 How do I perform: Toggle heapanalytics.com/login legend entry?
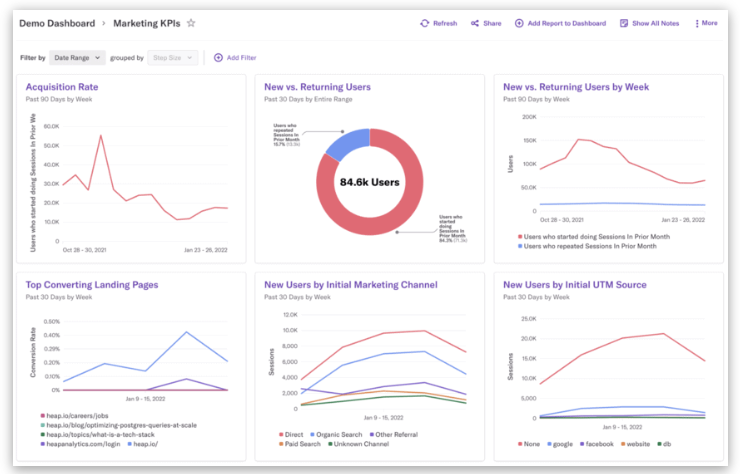[80, 444]
